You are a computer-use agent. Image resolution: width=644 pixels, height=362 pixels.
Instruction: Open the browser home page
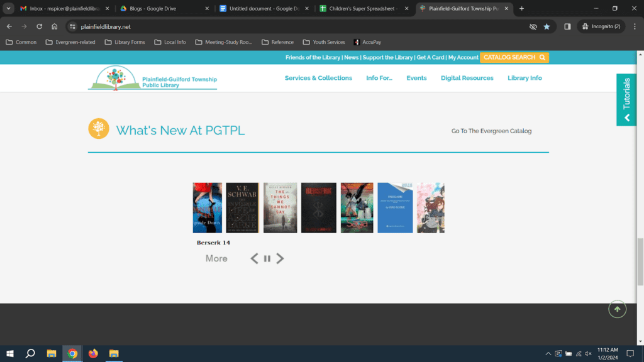(54, 26)
